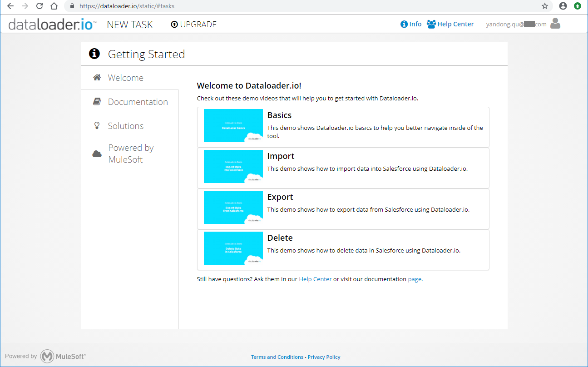This screenshot has width=588, height=367.
Task: Click the browser back arrow
Action: pyautogui.click(x=10, y=6)
